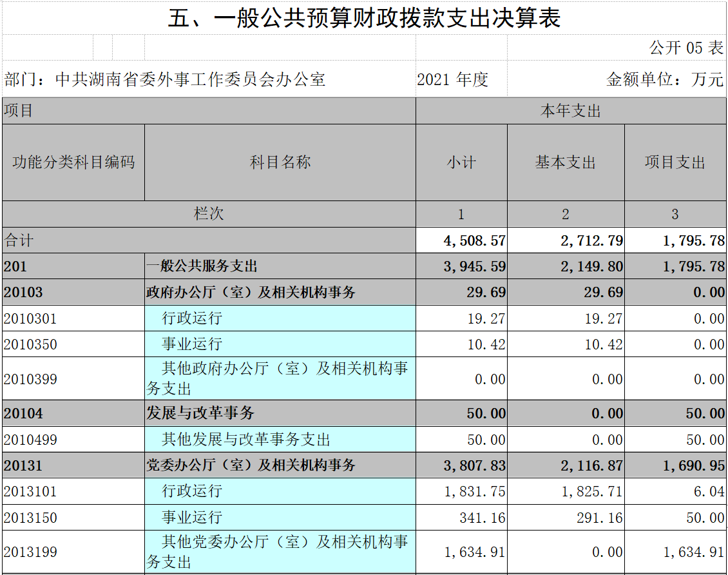This screenshot has width=728, height=575.
Task: Click the 栏次 row label
Action: point(209,213)
